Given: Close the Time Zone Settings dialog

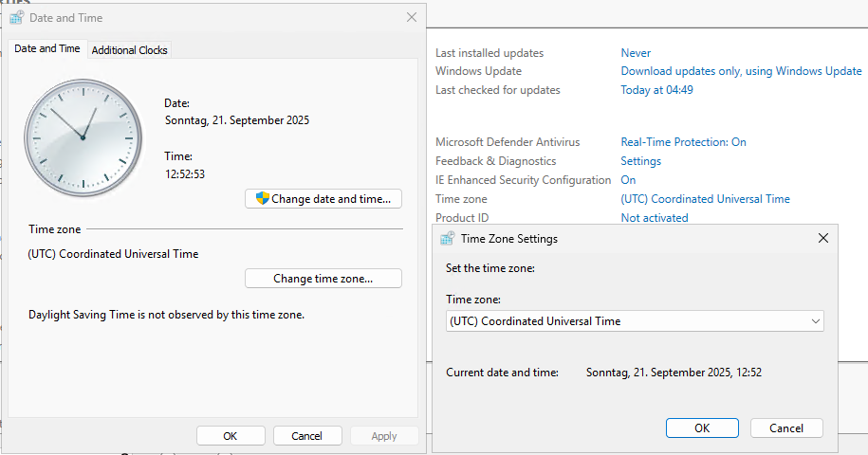Looking at the screenshot, I should coord(822,239).
